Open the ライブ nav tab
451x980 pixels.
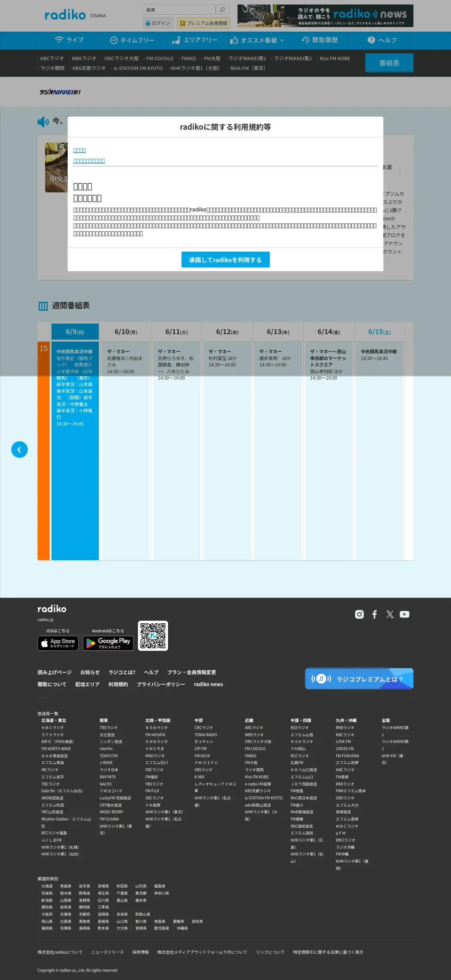pos(69,40)
